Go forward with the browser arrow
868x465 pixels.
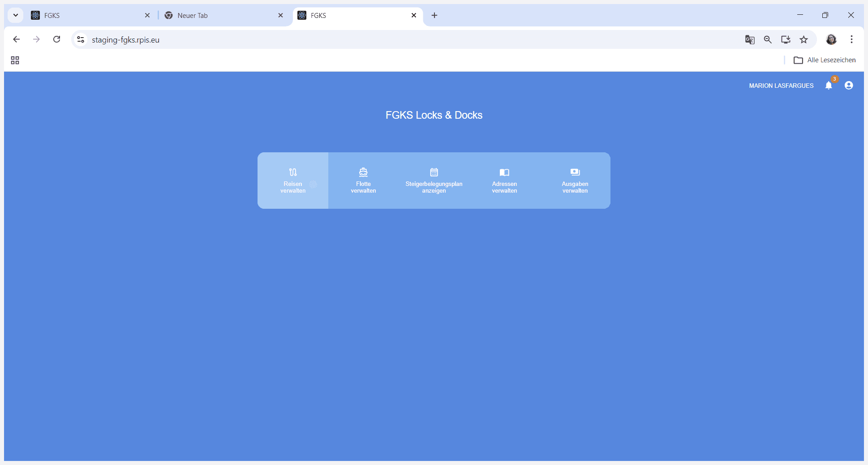click(36, 39)
